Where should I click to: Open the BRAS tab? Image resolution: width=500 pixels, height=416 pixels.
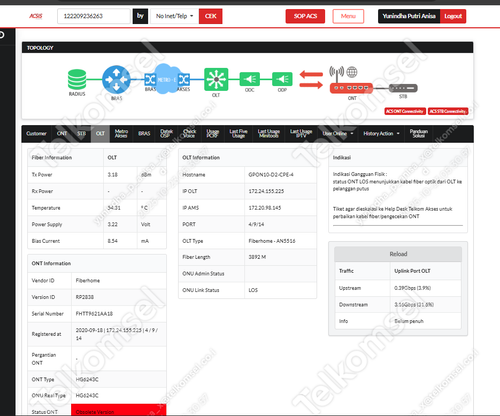coord(144,134)
